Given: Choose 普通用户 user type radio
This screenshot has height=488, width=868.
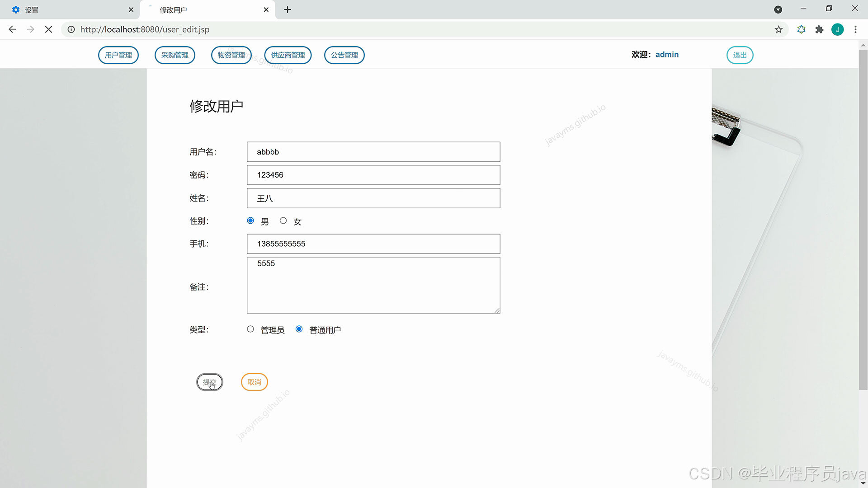Looking at the screenshot, I should (299, 329).
